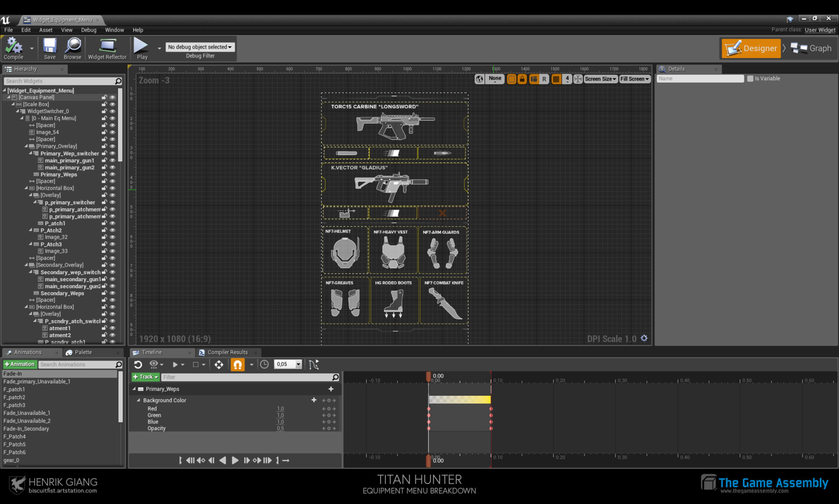The image size is (839, 504).
Task: Go to next key on Red row
Action: click(334, 409)
